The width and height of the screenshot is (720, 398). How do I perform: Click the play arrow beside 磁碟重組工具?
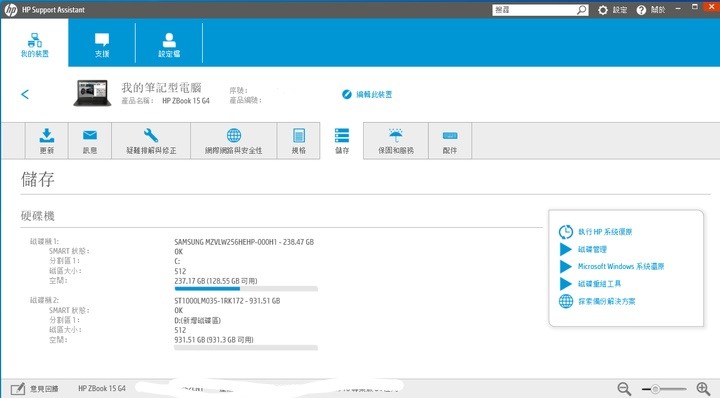(565, 284)
